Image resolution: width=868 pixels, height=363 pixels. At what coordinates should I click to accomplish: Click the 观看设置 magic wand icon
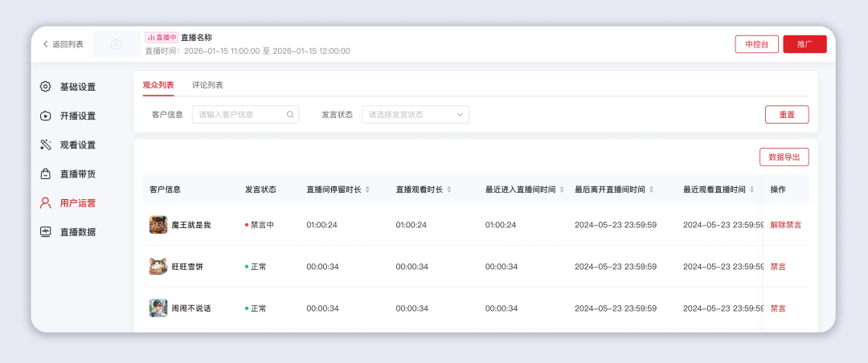click(46, 145)
